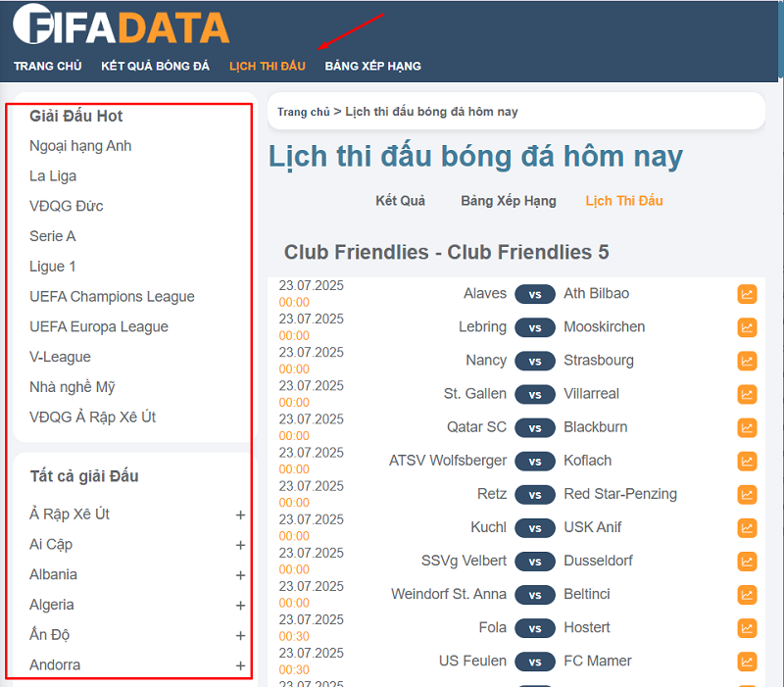Expand the Albania league list
The height and width of the screenshot is (687, 784).
pos(240,575)
